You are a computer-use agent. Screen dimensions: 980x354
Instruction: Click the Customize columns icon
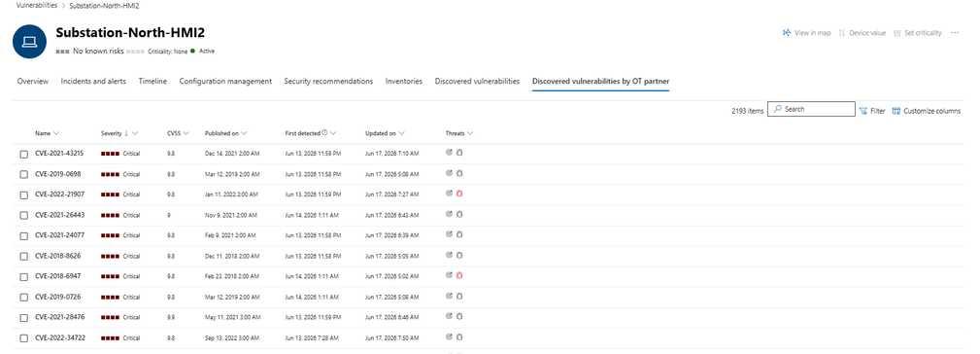click(x=896, y=111)
